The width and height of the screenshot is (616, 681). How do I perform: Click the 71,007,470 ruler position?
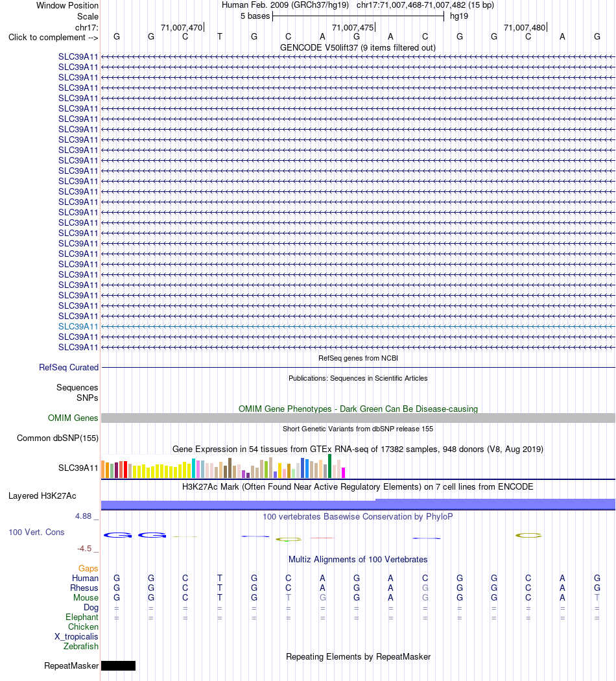tap(182, 28)
